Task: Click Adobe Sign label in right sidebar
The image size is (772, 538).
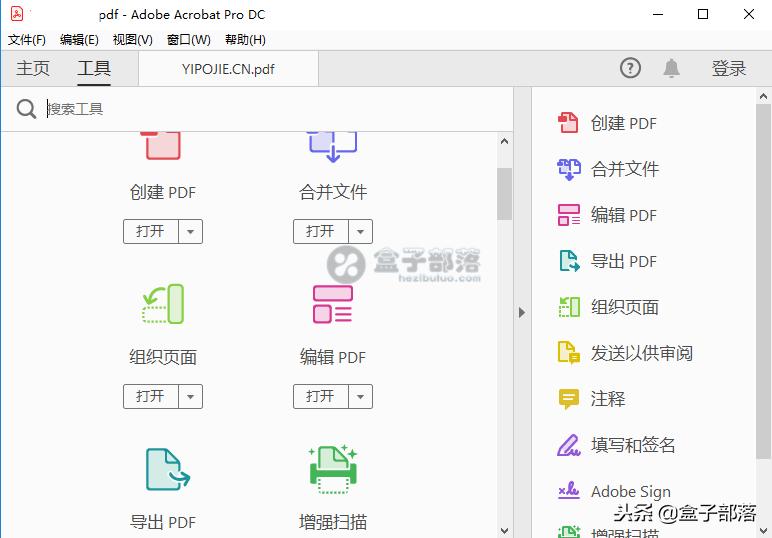Action: (x=631, y=491)
